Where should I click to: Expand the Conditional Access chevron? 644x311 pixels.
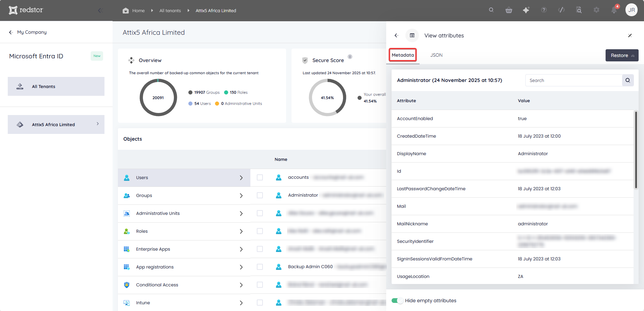241,285
